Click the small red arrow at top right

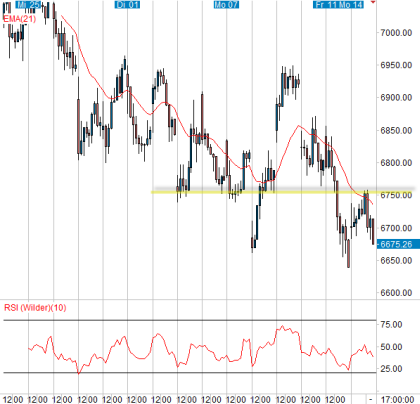[373, 2]
